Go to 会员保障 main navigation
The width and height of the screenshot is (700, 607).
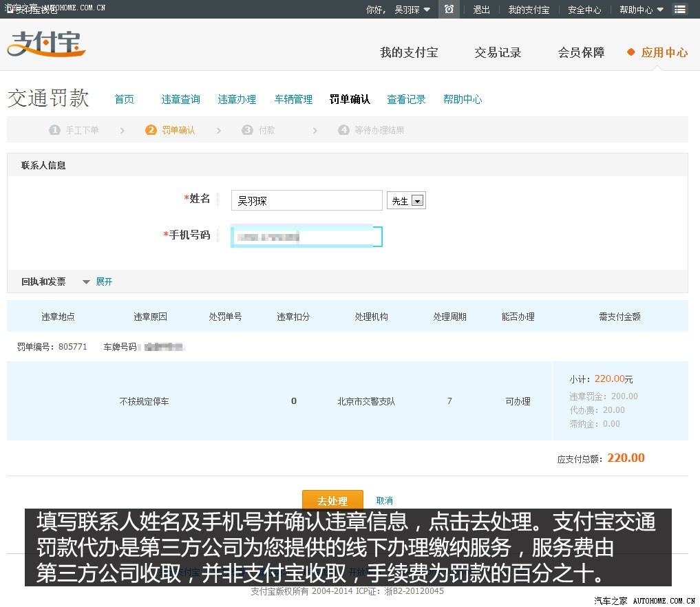pos(581,52)
